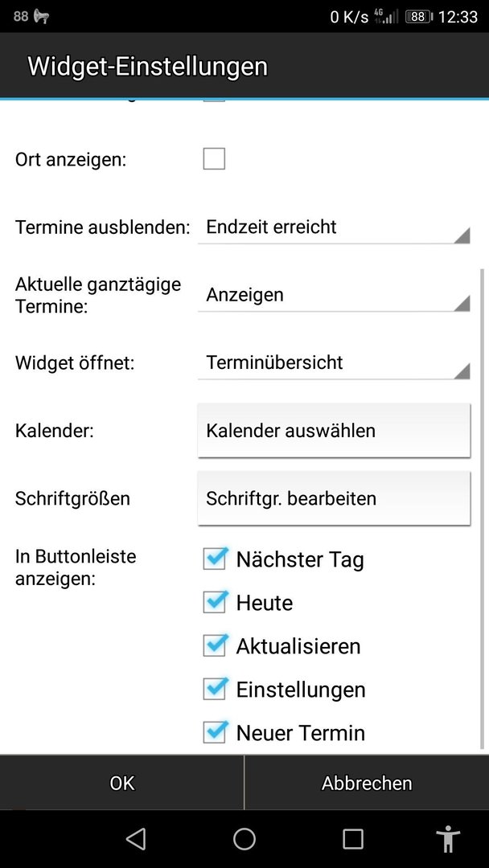Disable the Aktualisieren checkbox
Viewport: 489px width, 868px height.
coord(215,645)
